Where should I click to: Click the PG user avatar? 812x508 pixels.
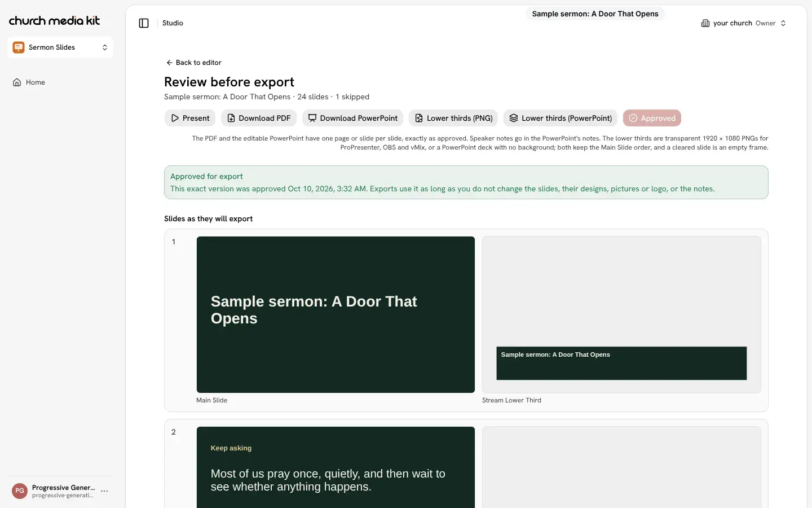coord(20,491)
